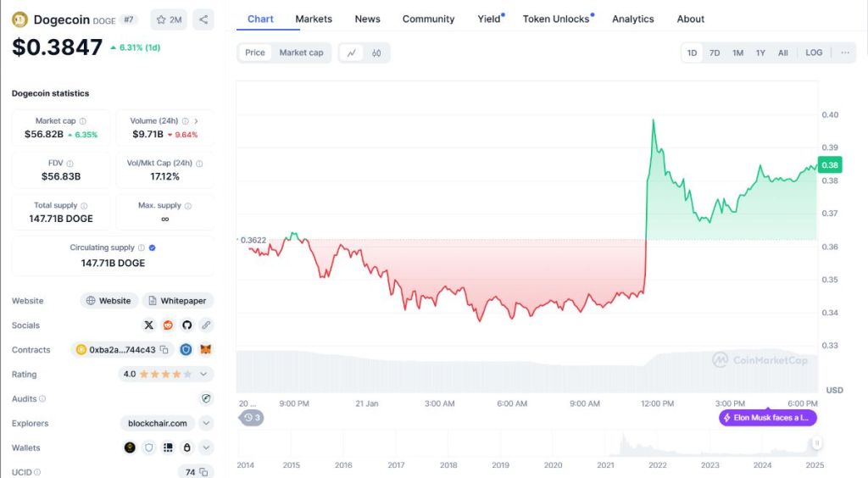Click the FDV info icon

point(70,164)
